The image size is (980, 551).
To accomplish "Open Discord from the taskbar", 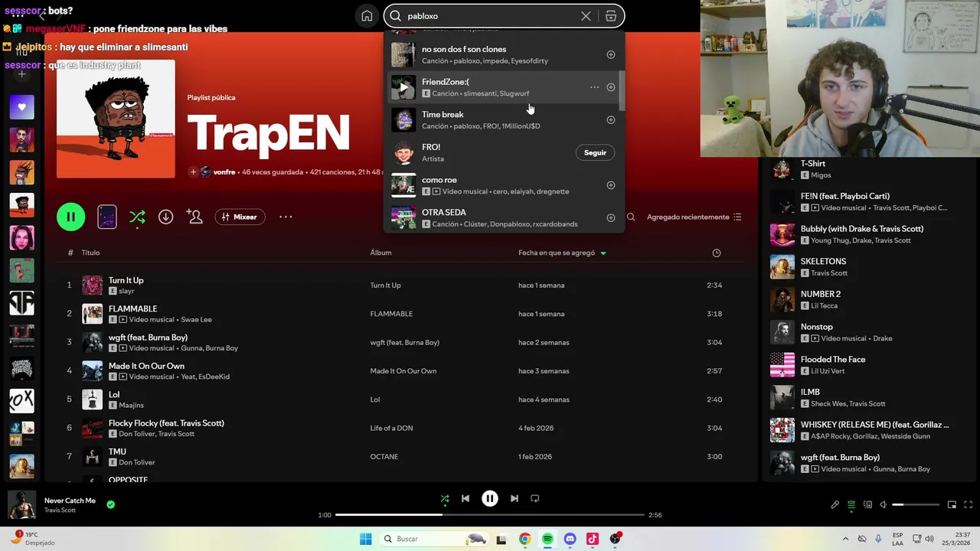I will click(x=570, y=539).
